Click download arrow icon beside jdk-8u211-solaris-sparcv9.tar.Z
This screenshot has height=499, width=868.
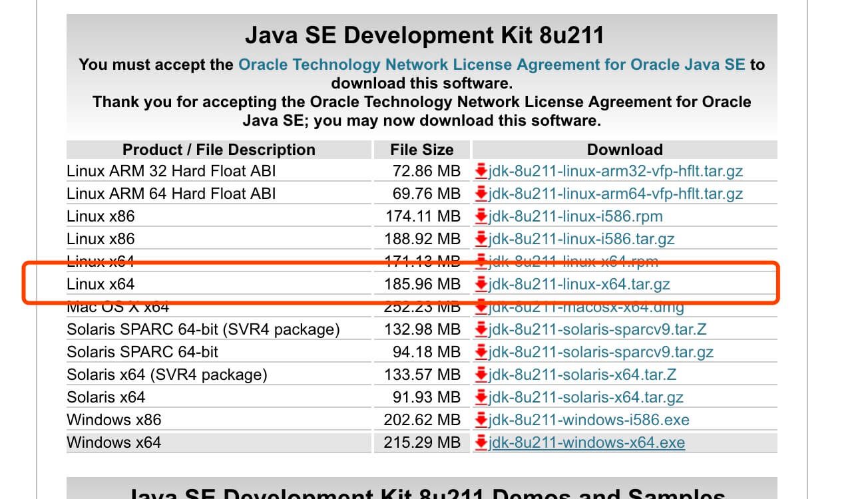click(x=481, y=330)
